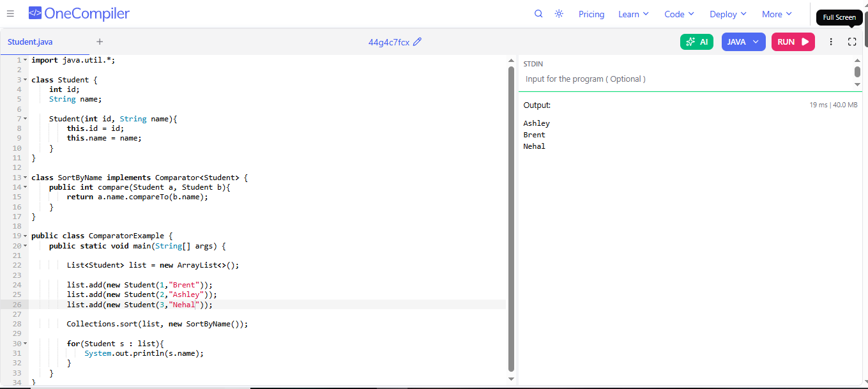Edit the code name with pencil icon
Image resolution: width=868 pixels, height=389 pixels.
click(x=418, y=42)
